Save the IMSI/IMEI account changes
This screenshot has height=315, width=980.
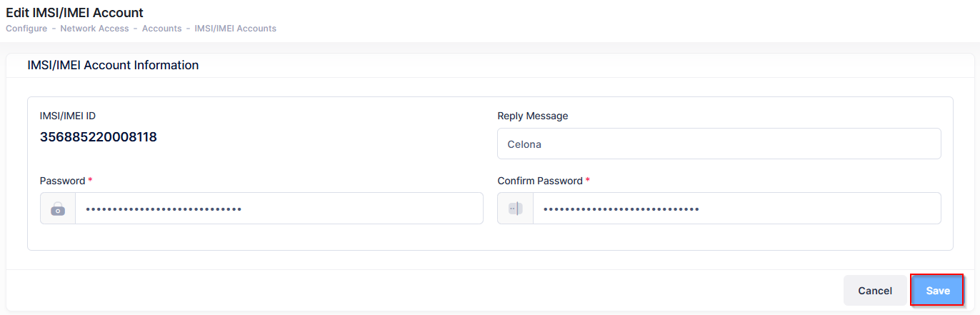937,291
